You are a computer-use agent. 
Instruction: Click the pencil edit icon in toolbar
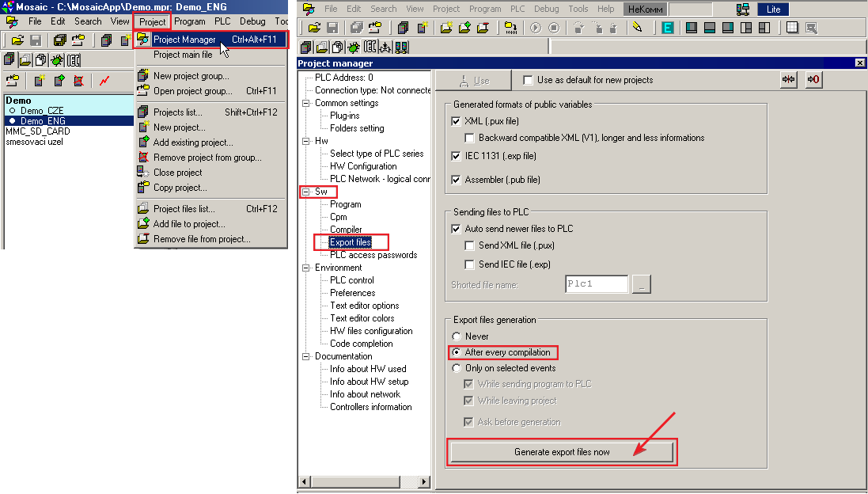(638, 28)
